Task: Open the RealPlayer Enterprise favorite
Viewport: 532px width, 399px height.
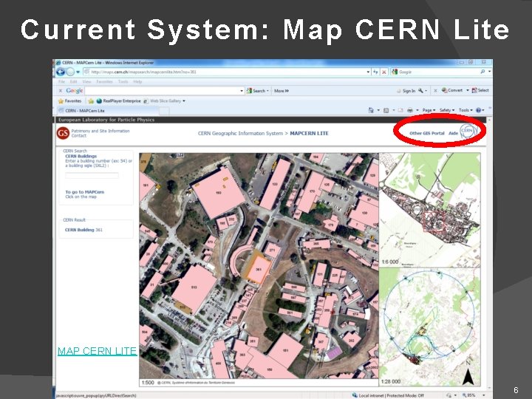Action: point(118,100)
